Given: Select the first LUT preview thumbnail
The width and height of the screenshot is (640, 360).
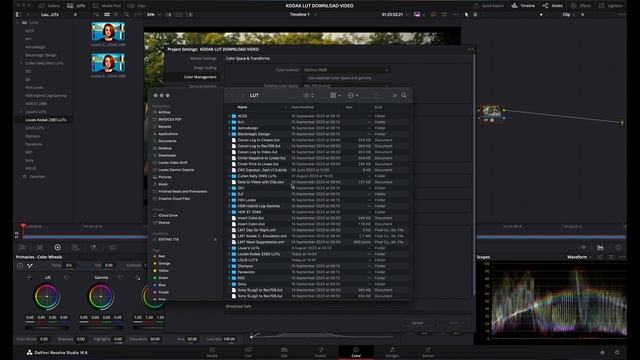Looking at the screenshot, I should (x=108, y=32).
